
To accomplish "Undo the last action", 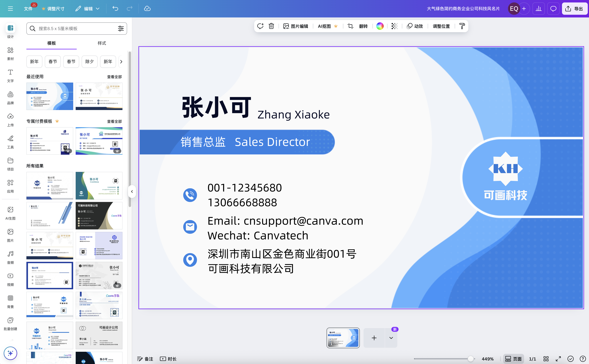I will coord(115,9).
